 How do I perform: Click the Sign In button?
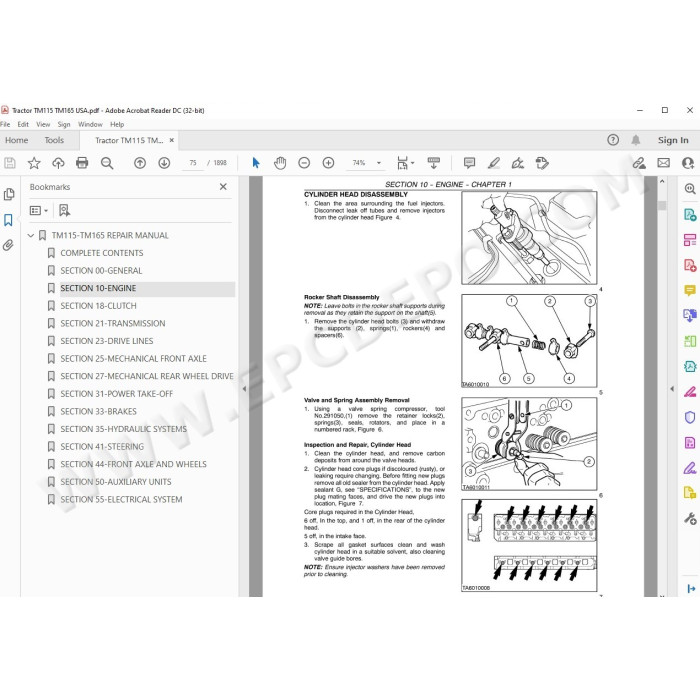673,140
